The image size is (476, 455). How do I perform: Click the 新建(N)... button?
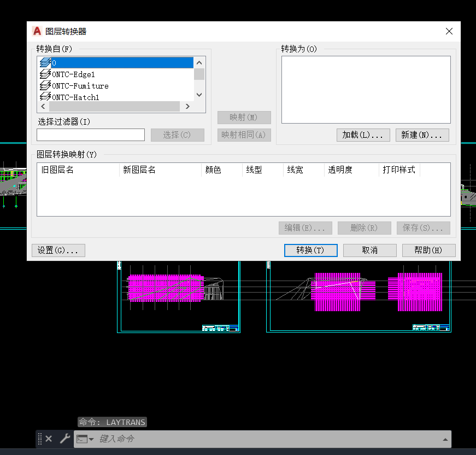[422, 135]
